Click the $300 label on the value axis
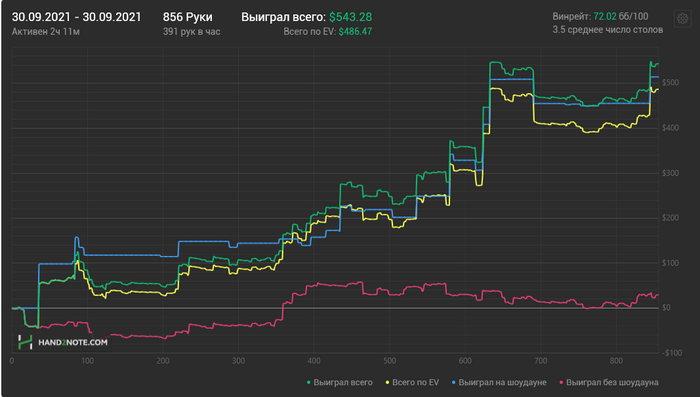 (x=671, y=173)
